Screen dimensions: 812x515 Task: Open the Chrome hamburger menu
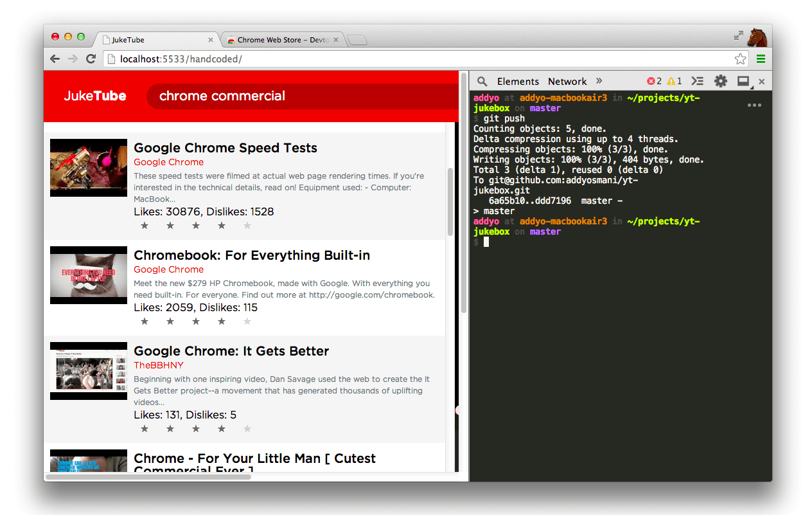(x=760, y=59)
